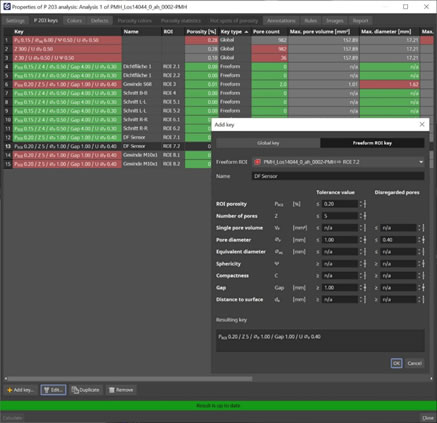Viewport: 437px width, 423px height.
Task: Click the Edit key icon button
Action: click(x=47, y=390)
